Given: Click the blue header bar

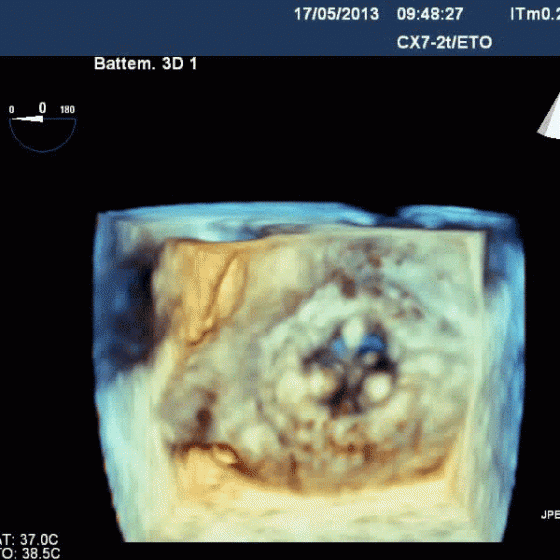Looking at the screenshot, I should point(280,28).
